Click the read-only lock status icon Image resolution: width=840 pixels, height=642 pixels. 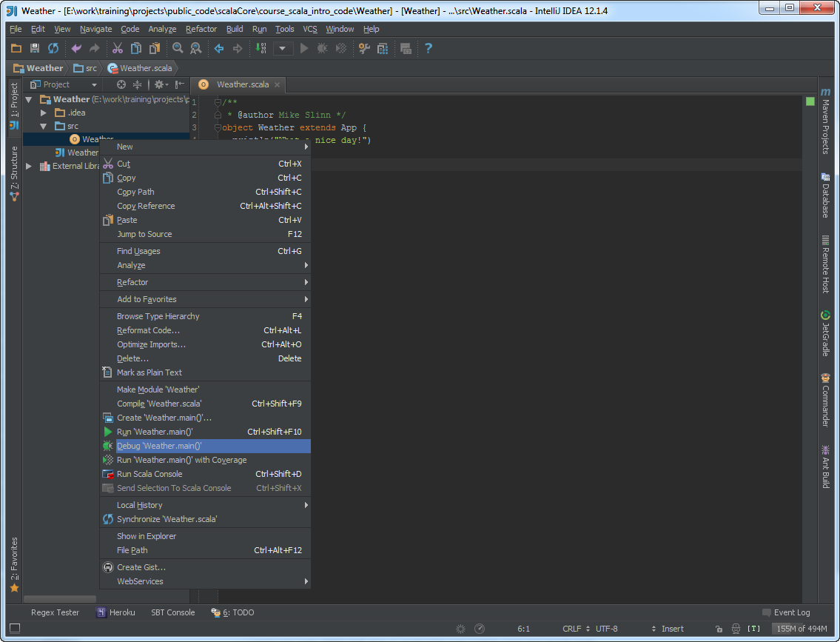coord(719,629)
